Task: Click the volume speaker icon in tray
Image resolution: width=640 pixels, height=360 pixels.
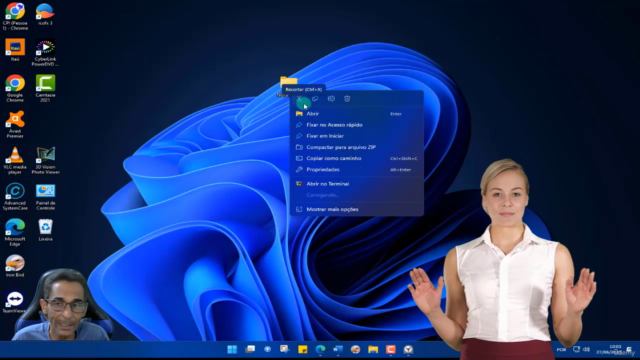Action: click(x=587, y=349)
